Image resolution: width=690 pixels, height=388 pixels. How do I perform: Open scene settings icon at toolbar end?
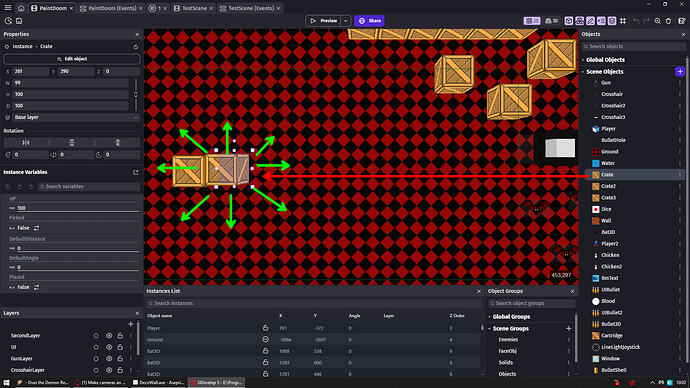[x=682, y=21]
